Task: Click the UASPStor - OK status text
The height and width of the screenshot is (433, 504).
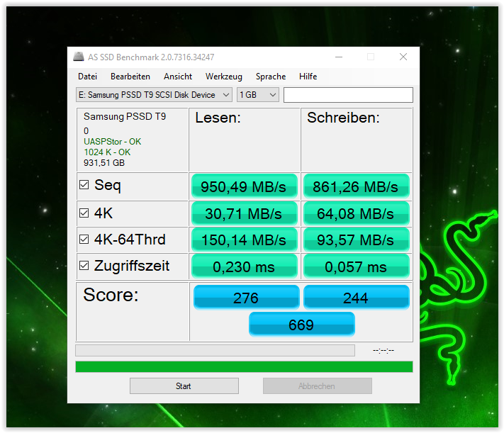Action: pos(112,142)
